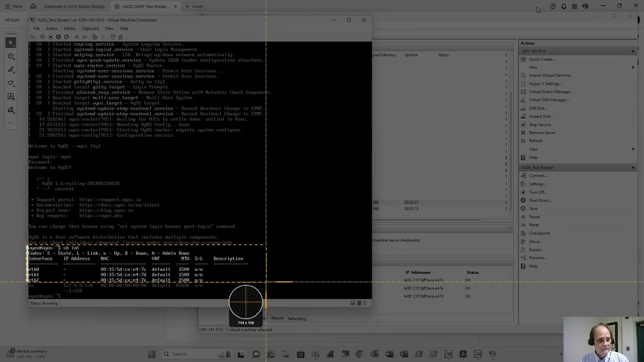Choose Inspect Disk action
The image size is (644, 362).
[541, 116]
